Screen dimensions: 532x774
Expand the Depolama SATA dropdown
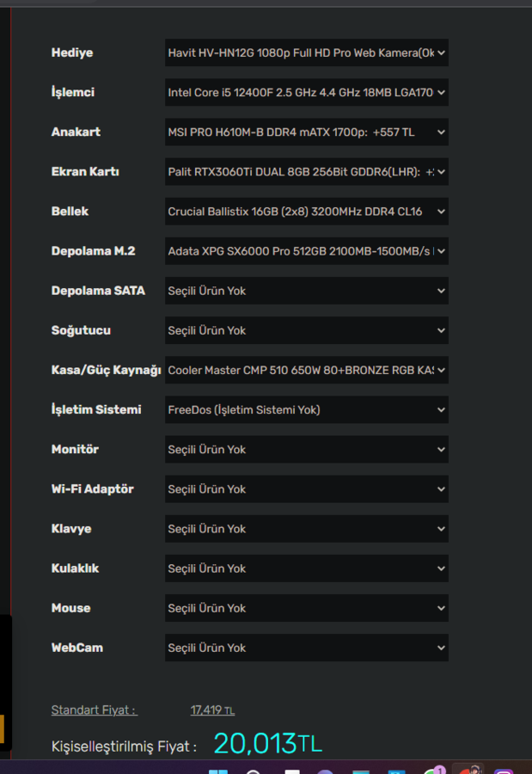[x=307, y=291]
